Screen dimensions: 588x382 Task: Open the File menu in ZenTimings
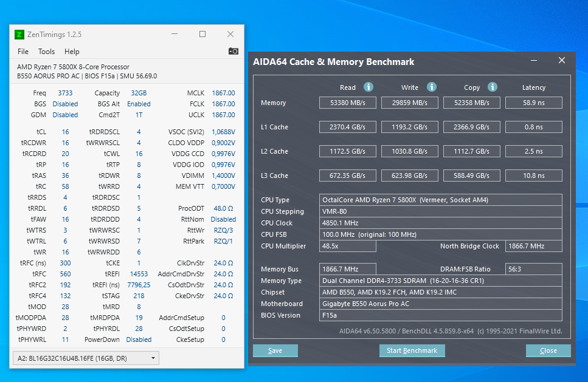[x=23, y=51]
